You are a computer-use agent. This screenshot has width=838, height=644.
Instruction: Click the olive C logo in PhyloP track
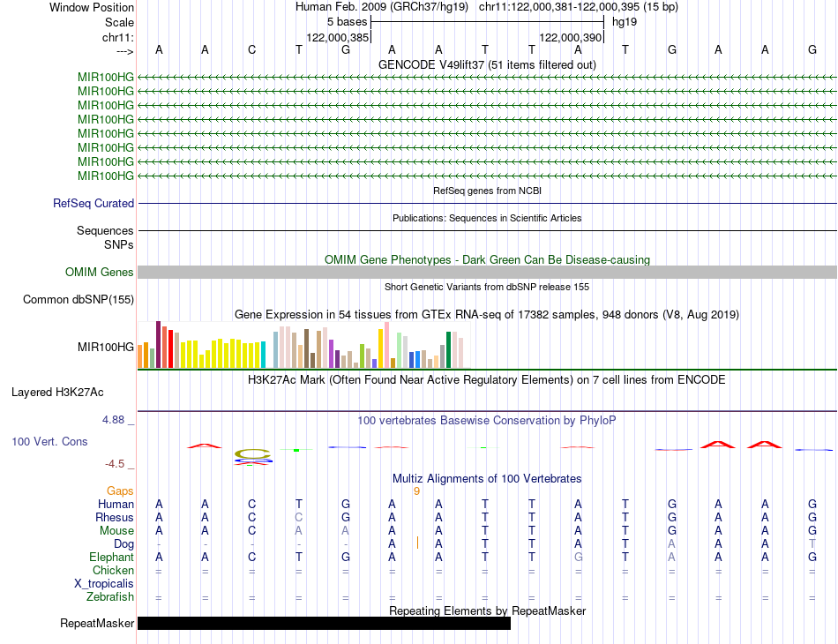pos(252,454)
